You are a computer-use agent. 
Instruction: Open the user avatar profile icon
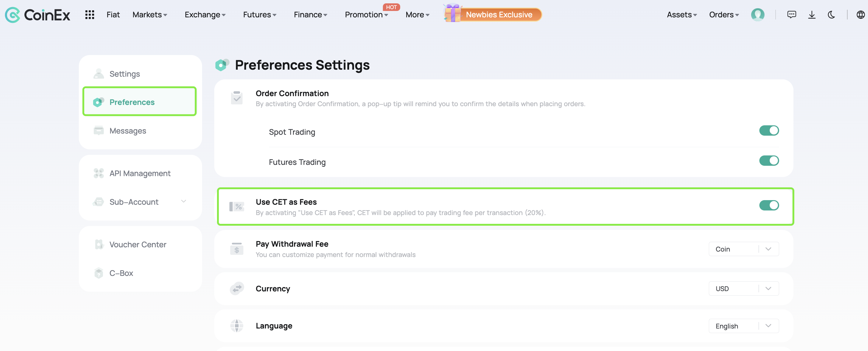758,15
